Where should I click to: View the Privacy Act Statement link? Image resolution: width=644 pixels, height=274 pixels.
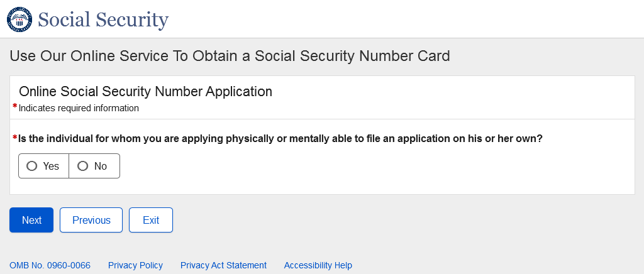(x=223, y=265)
